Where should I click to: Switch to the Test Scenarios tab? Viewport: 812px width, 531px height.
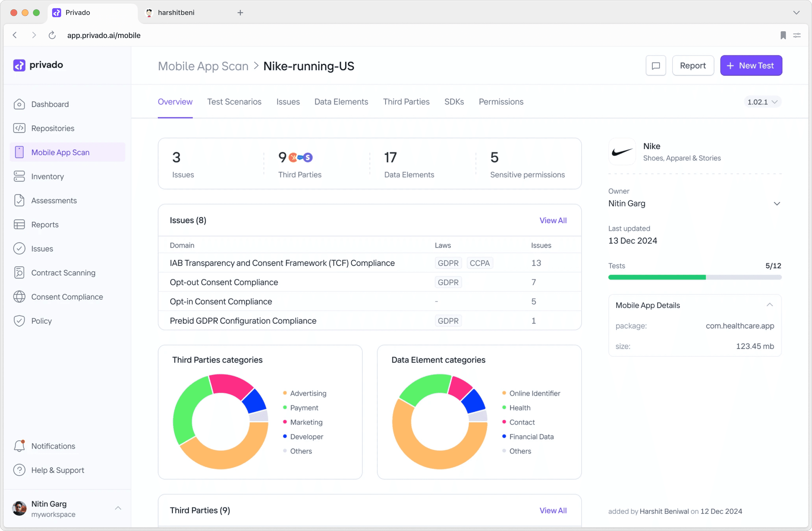coord(234,102)
